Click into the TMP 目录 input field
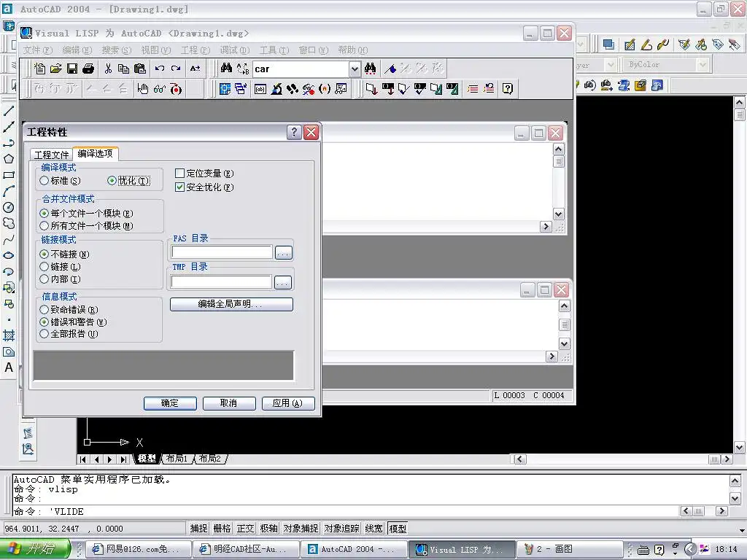Viewport: 747px width, 560px height. (222, 282)
